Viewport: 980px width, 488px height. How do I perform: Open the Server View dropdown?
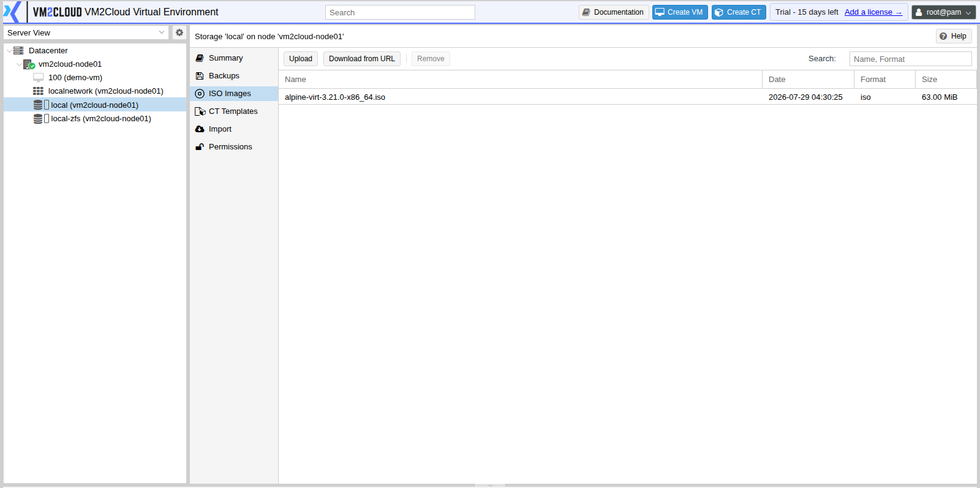[x=162, y=32]
